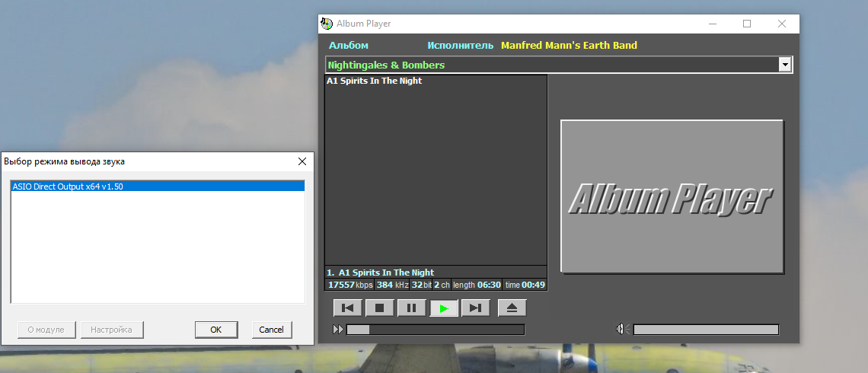
Task: Minimize the Album Player window
Action: click(713, 24)
